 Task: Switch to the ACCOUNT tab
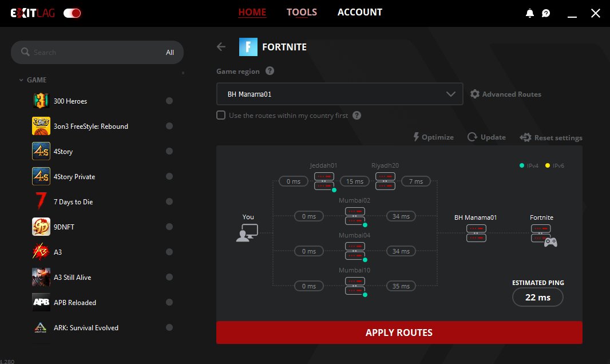360,13
